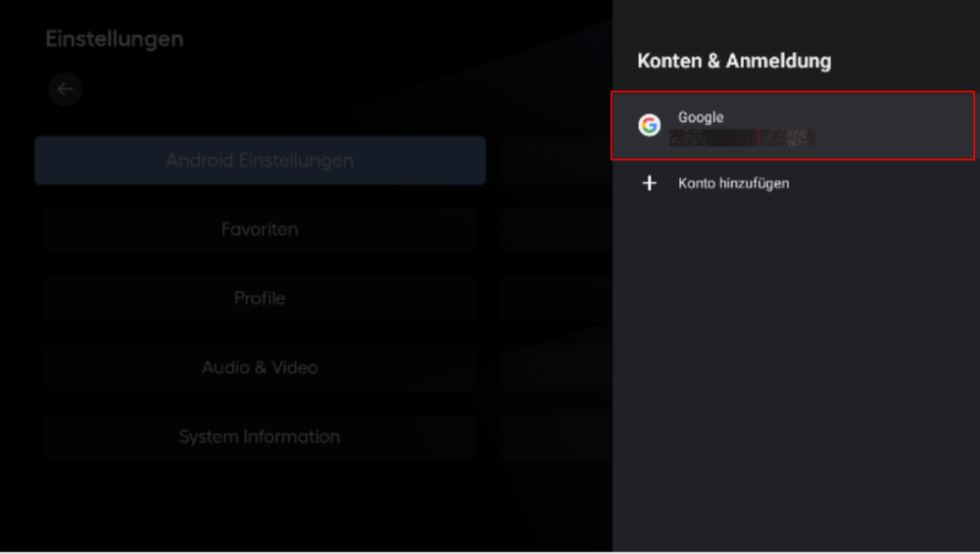Show System Information
This screenshot has height=554, width=980.
[x=260, y=436]
